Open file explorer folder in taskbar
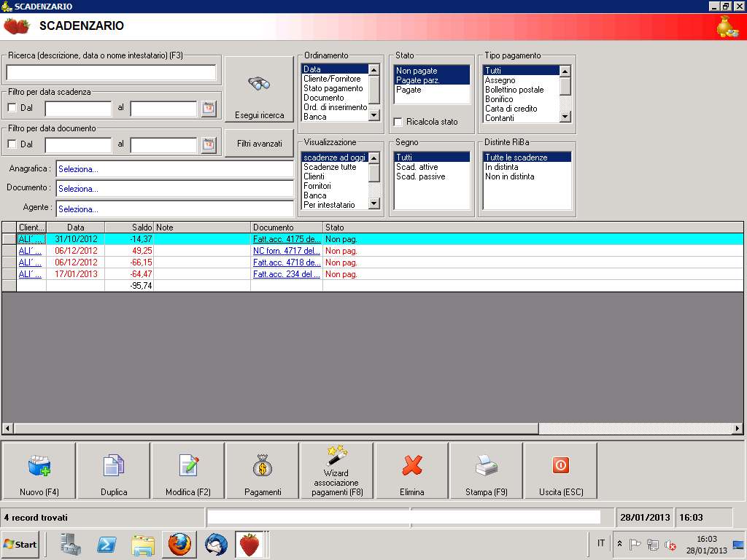 (143, 545)
